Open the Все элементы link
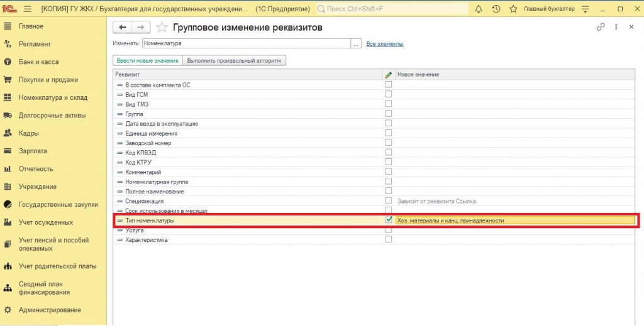This screenshot has height=326, width=644. [x=385, y=44]
